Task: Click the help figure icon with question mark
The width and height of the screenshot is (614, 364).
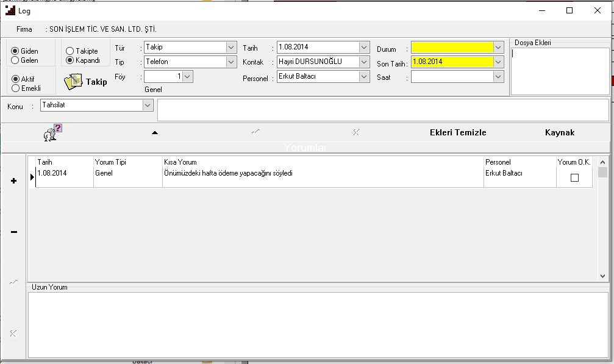Action: pyautogui.click(x=53, y=132)
